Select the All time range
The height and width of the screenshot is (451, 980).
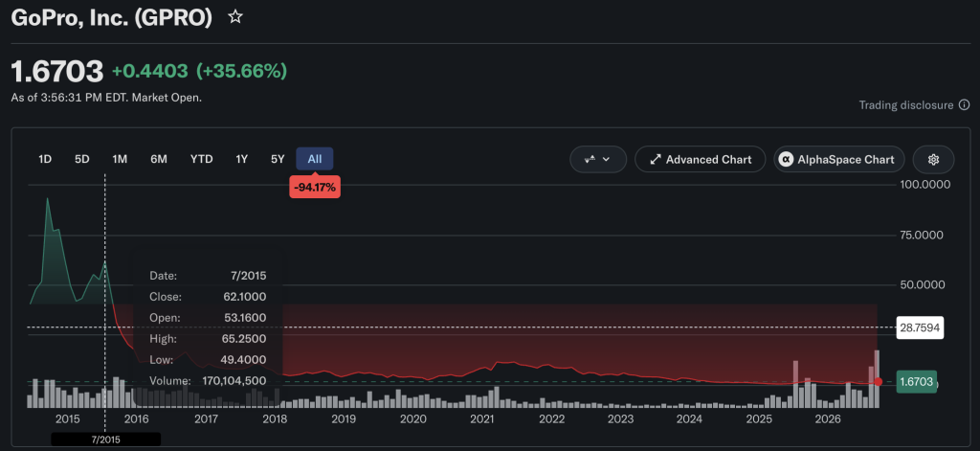[315, 159]
